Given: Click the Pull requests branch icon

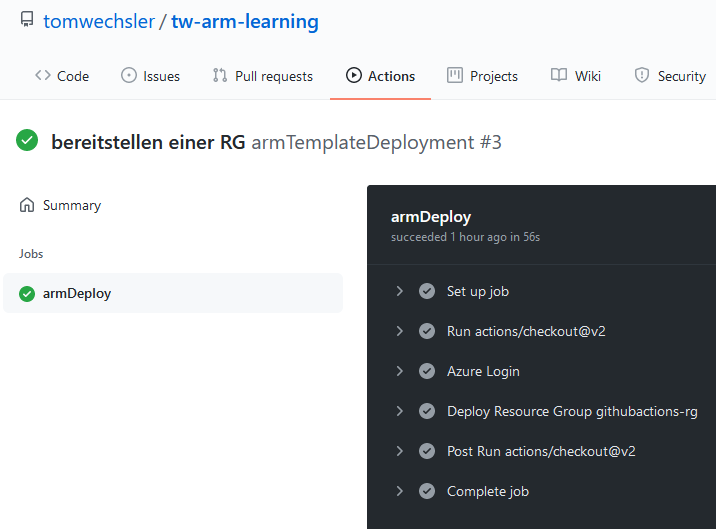Looking at the screenshot, I should click(220, 75).
